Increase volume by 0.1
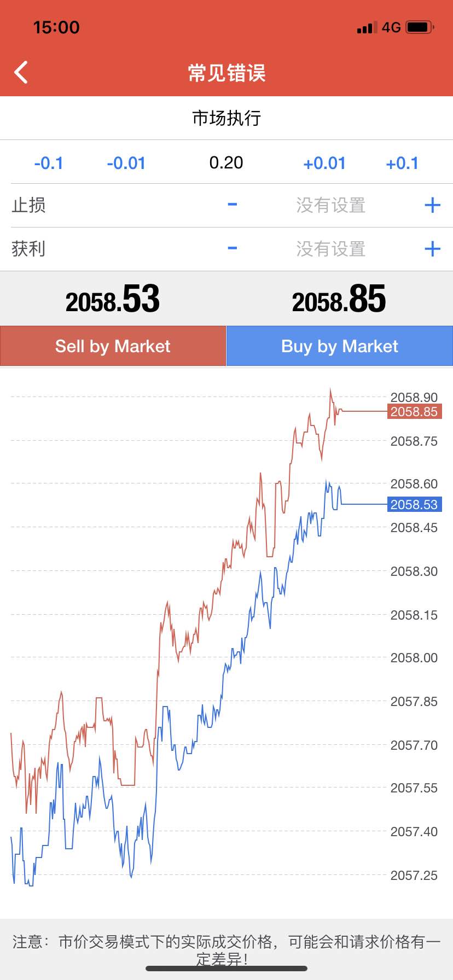The width and height of the screenshot is (453, 980). 402,163
